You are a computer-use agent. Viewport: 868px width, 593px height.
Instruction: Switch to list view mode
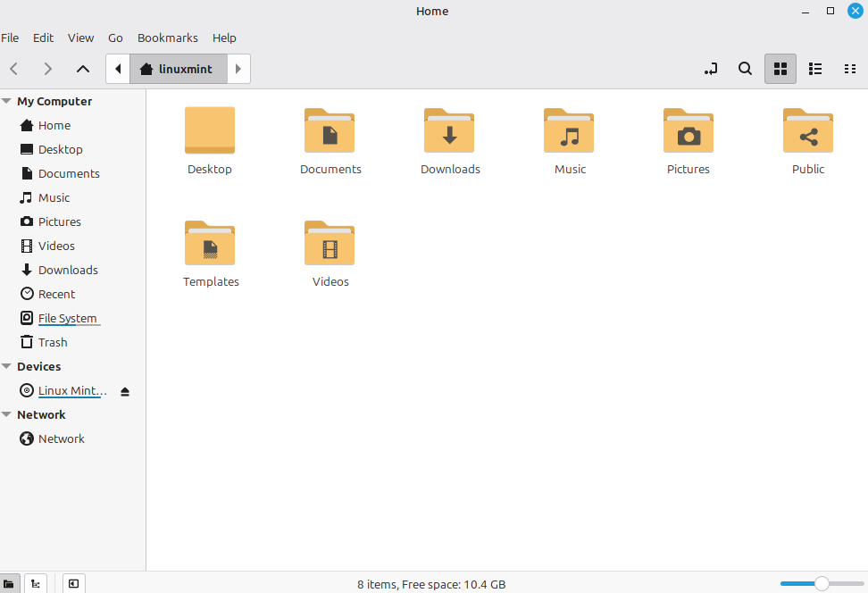point(814,69)
